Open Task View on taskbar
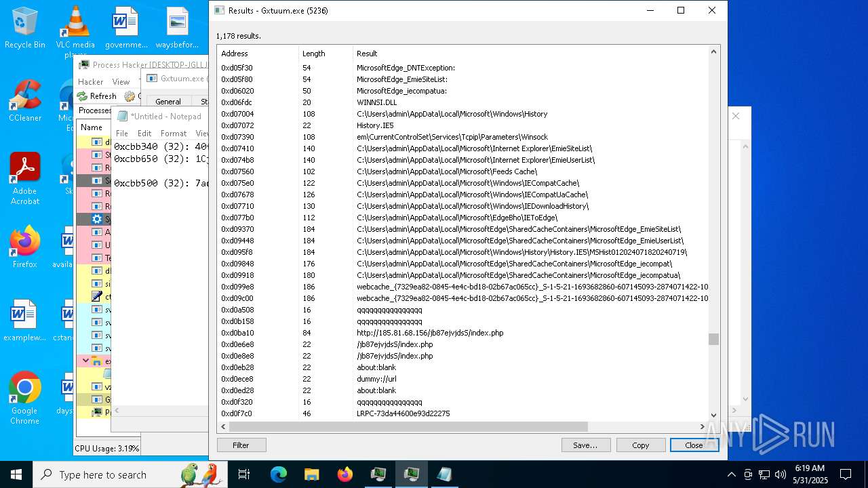 pos(244,474)
